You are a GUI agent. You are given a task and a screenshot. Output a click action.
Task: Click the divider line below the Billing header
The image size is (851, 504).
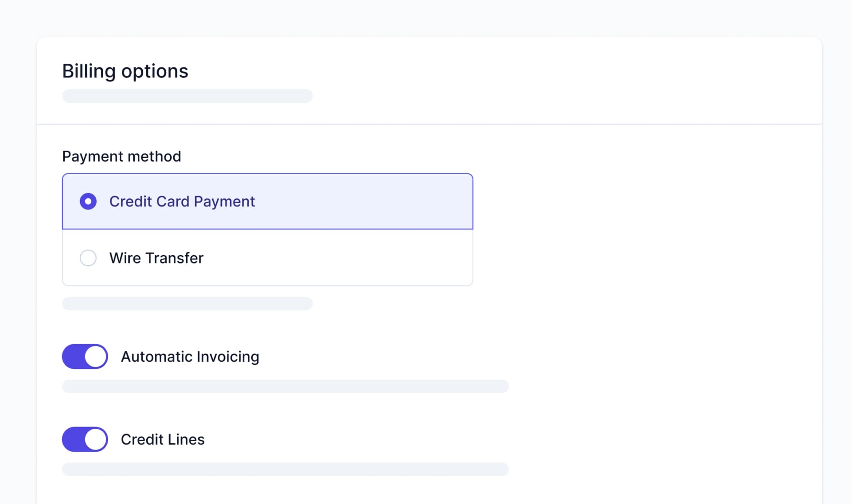coord(429,124)
